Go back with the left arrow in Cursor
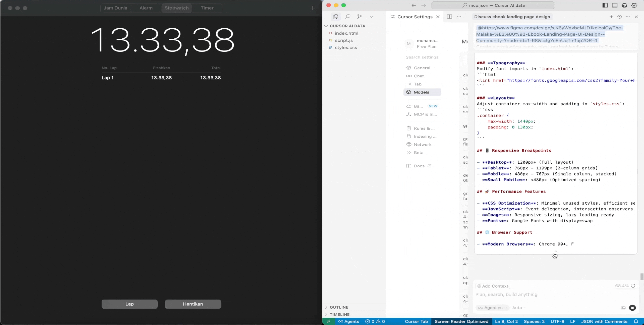 tap(414, 5)
